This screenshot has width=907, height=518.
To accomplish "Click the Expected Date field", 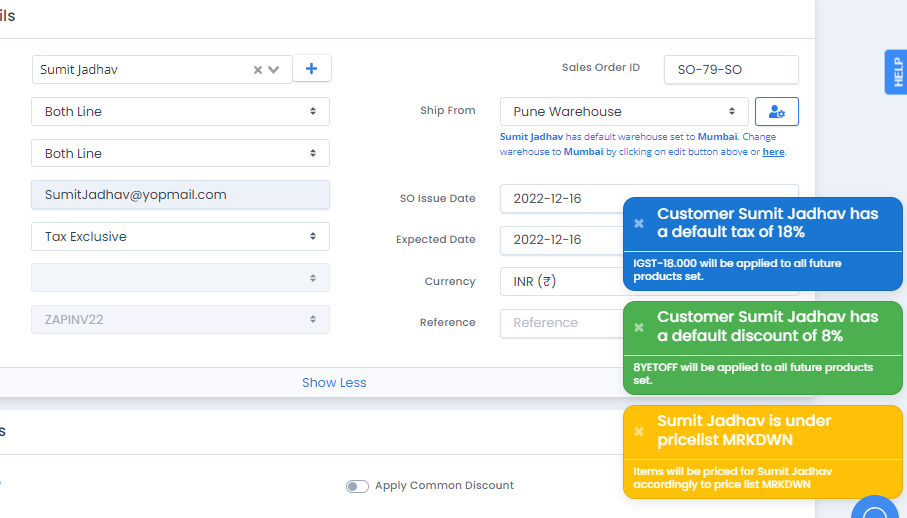I will [561, 240].
